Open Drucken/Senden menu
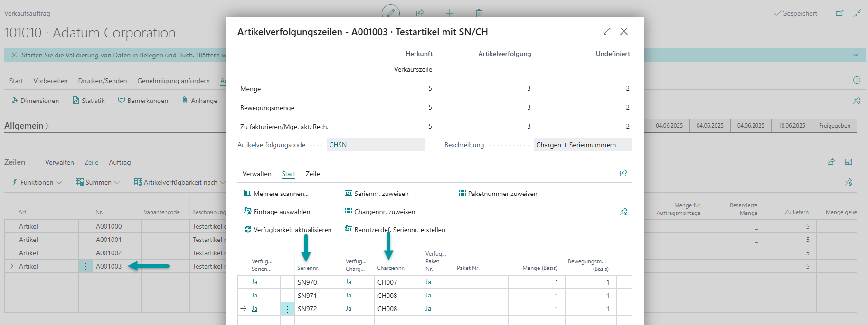 click(103, 81)
